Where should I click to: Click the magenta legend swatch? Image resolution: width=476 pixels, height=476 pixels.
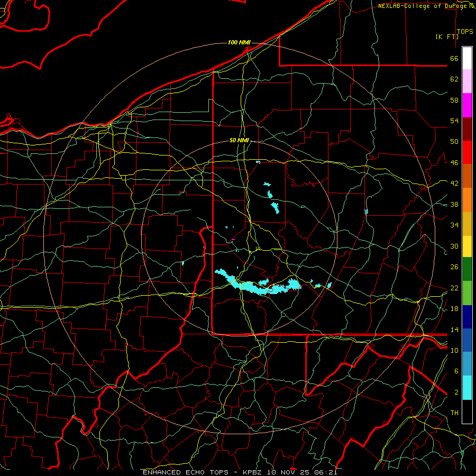467,105
